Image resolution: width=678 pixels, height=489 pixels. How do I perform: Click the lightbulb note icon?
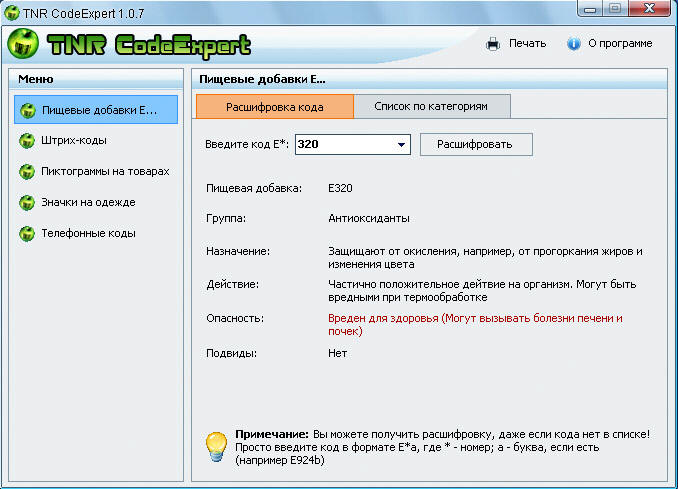coord(216,447)
